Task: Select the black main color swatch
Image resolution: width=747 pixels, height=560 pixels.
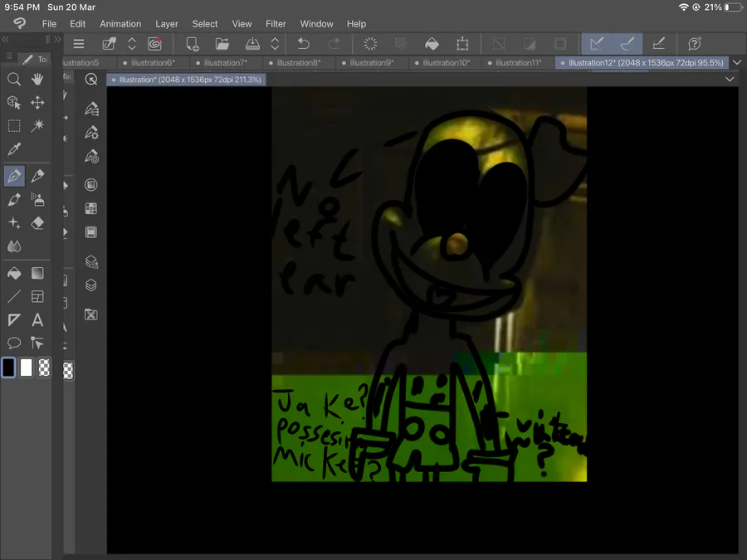Action: (8, 368)
